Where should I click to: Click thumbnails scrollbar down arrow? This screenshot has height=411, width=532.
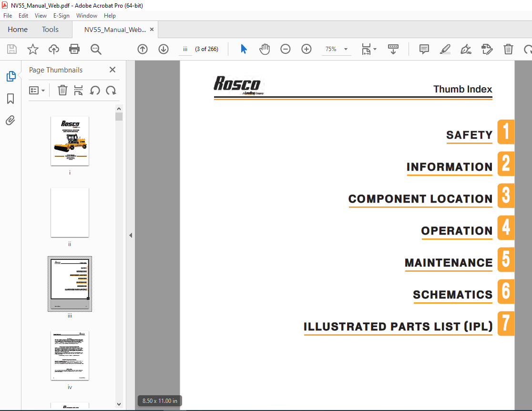(x=119, y=404)
